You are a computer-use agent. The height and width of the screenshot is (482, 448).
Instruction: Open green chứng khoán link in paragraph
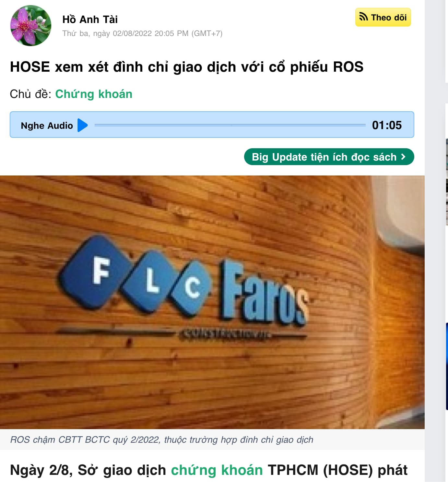(217, 470)
